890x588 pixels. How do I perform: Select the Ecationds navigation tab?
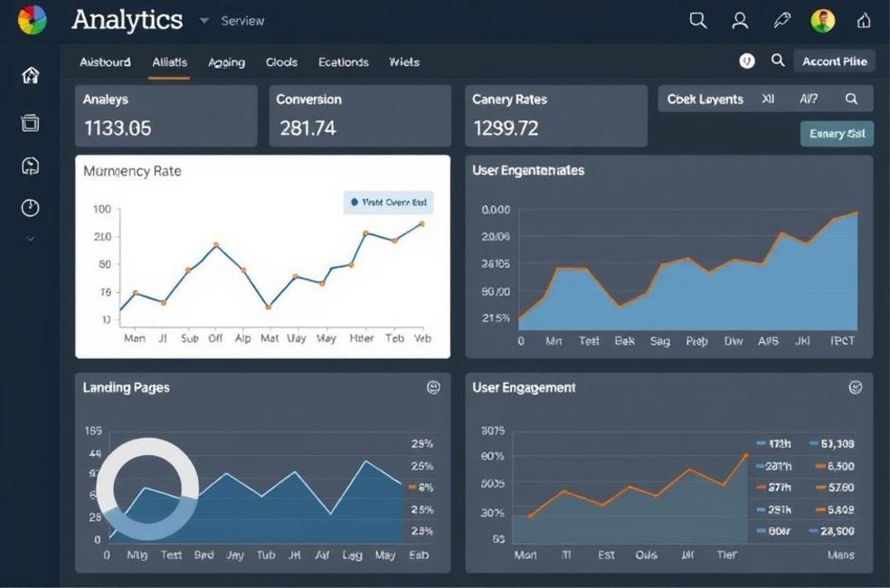click(x=343, y=62)
